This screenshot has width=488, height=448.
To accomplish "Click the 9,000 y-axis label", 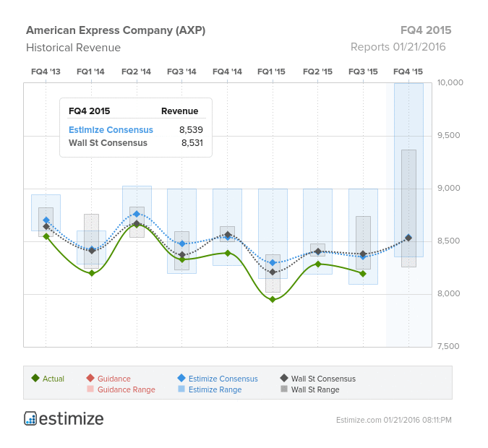I will point(448,188).
